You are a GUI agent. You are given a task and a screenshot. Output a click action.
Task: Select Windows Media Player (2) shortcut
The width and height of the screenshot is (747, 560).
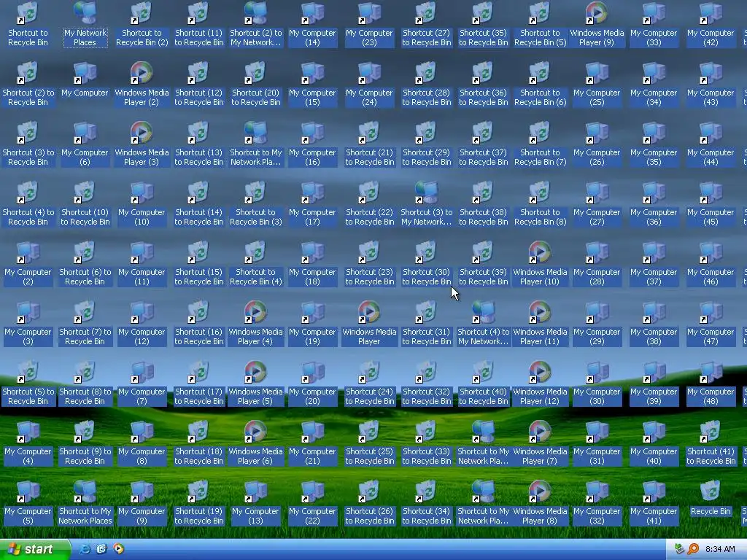142,85
